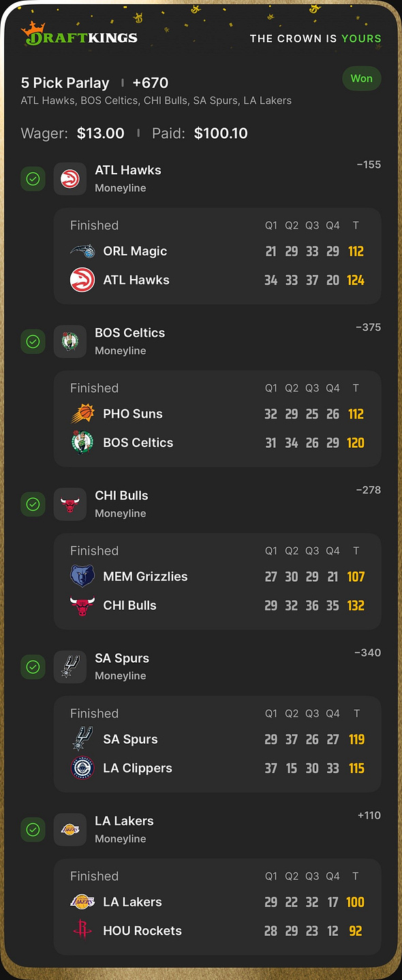Image resolution: width=402 pixels, height=980 pixels.
Task: Click the CHI Bulls logo beside Moneyline
Action: [70, 504]
